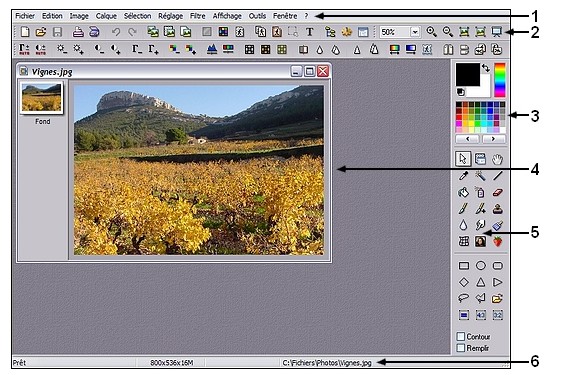The width and height of the screenshot is (564, 375).
Task: Open the Sélection menu
Action: [x=137, y=16]
